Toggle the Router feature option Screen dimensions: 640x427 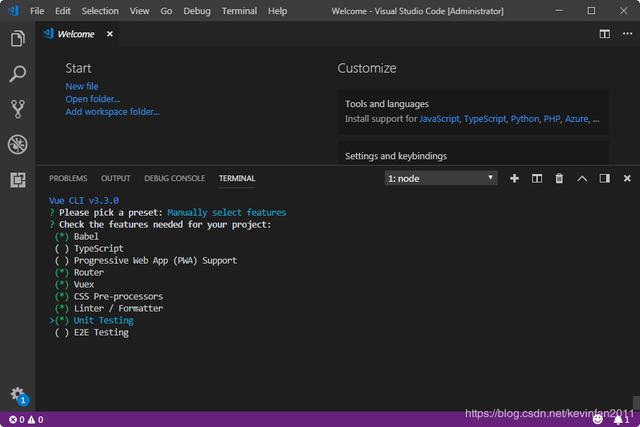tap(79, 272)
